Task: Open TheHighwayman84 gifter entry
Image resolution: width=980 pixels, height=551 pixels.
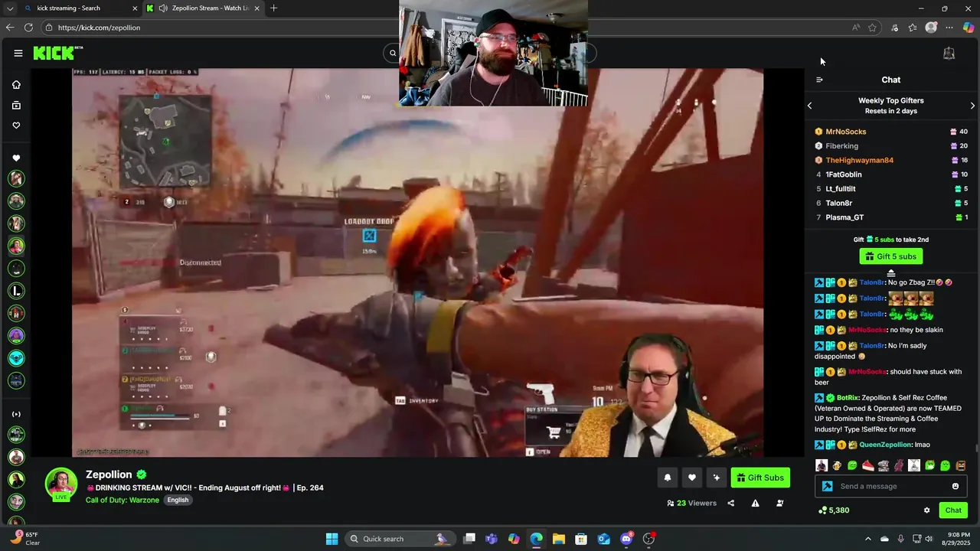Action: tap(860, 161)
